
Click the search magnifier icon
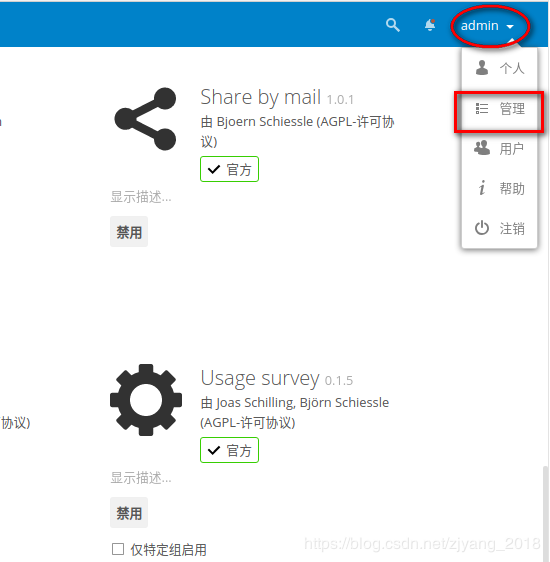click(393, 25)
